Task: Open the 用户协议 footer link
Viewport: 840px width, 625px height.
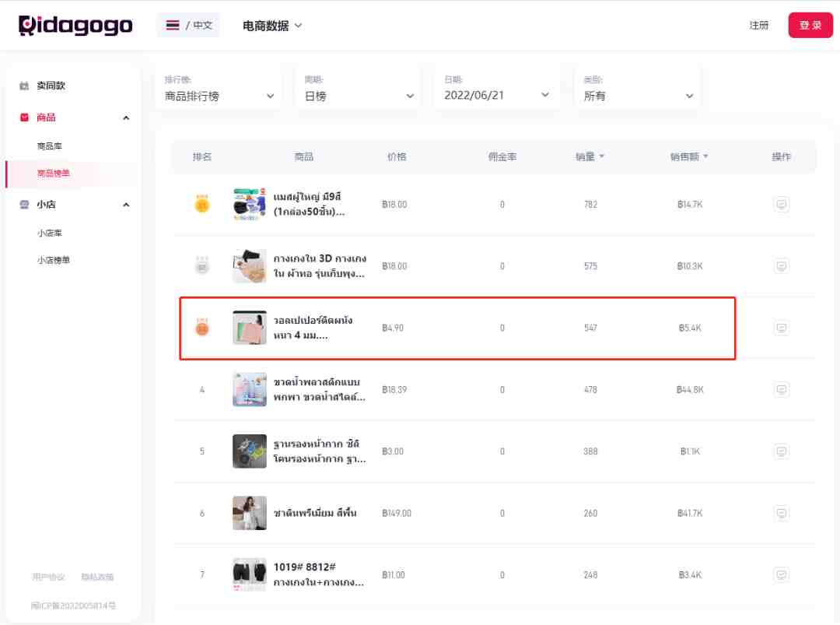Action: pyautogui.click(x=48, y=577)
